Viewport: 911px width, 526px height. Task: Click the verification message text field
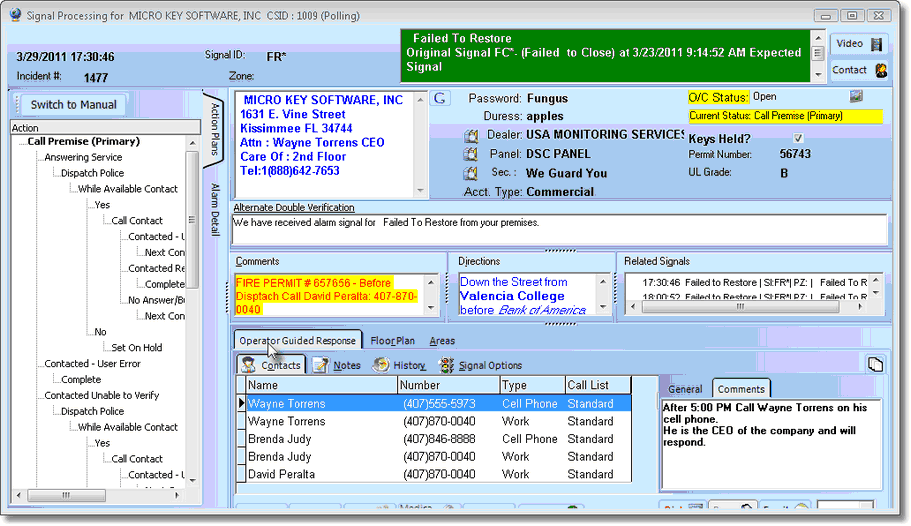coord(559,229)
